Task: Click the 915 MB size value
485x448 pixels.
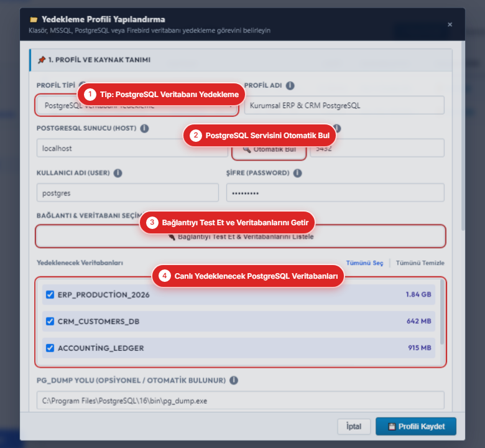Action: pos(420,348)
